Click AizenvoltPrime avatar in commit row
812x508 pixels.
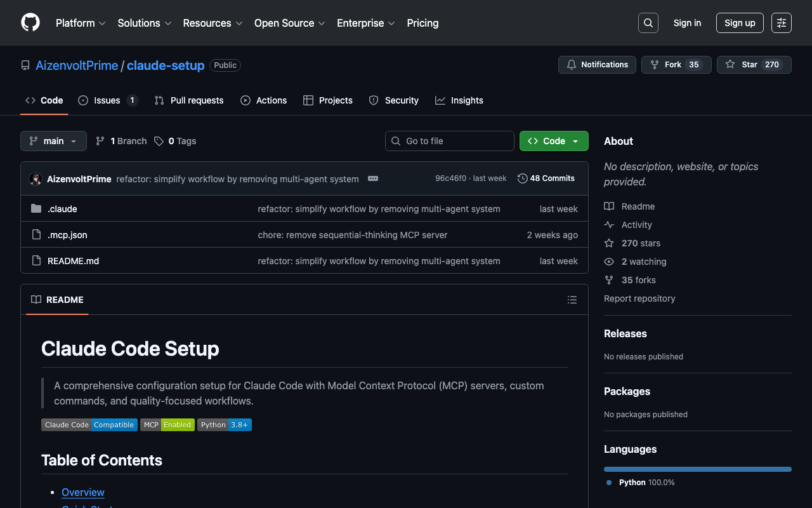pyautogui.click(x=36, y=179)
